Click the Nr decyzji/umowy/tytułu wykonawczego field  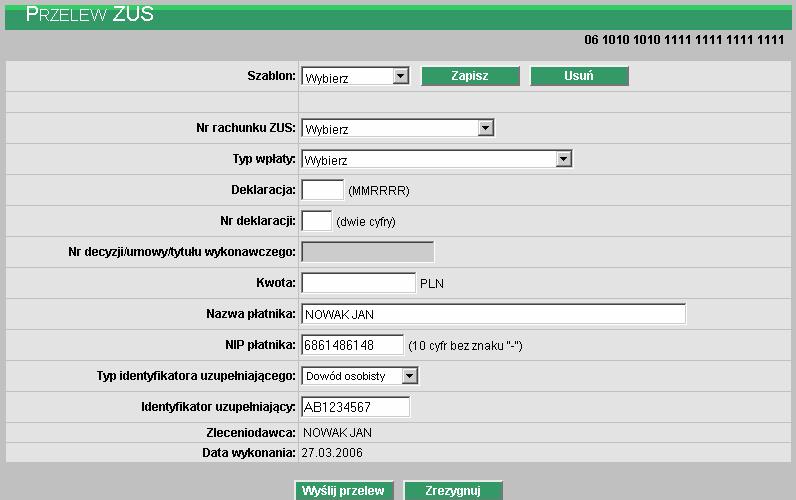click(368, 252)
